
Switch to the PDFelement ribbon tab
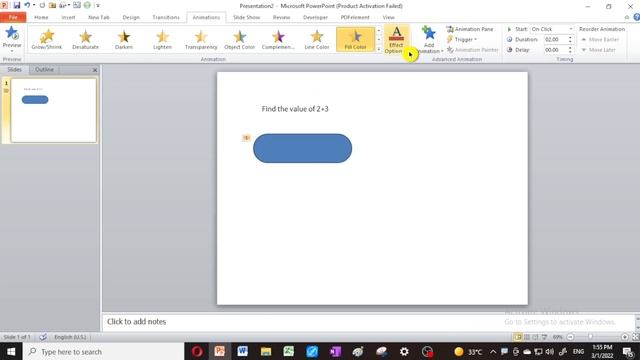[355, 17]
